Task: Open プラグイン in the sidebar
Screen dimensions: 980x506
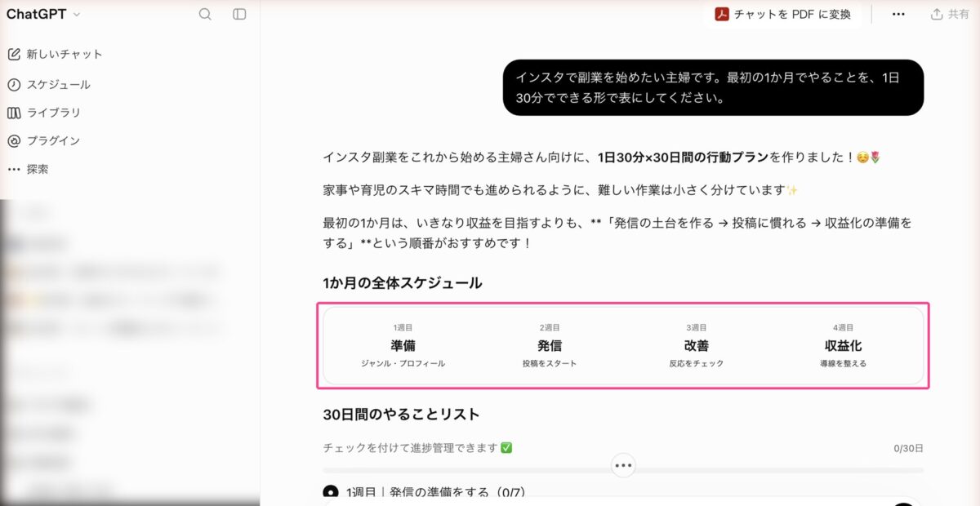Action: coord(44,140)
